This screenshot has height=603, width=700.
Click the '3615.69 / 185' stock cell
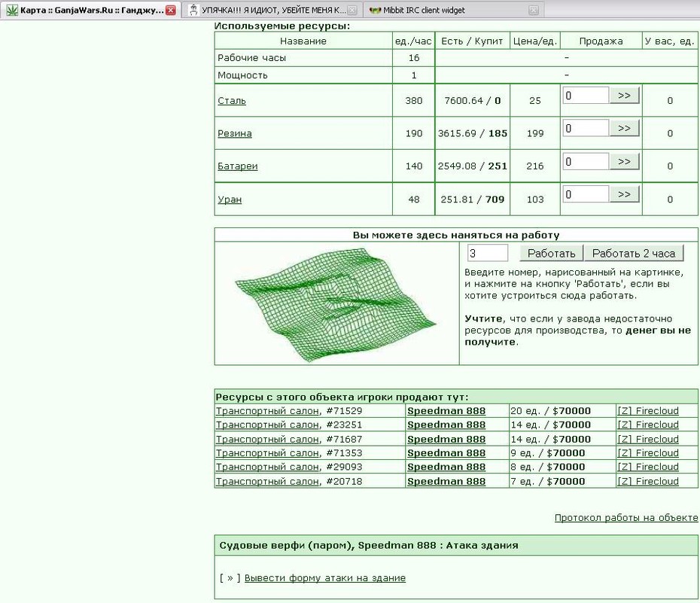(473, 133)
